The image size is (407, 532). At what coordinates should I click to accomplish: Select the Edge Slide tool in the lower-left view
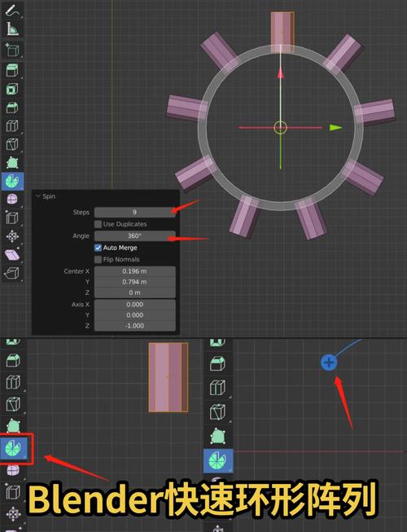[13, 491]
